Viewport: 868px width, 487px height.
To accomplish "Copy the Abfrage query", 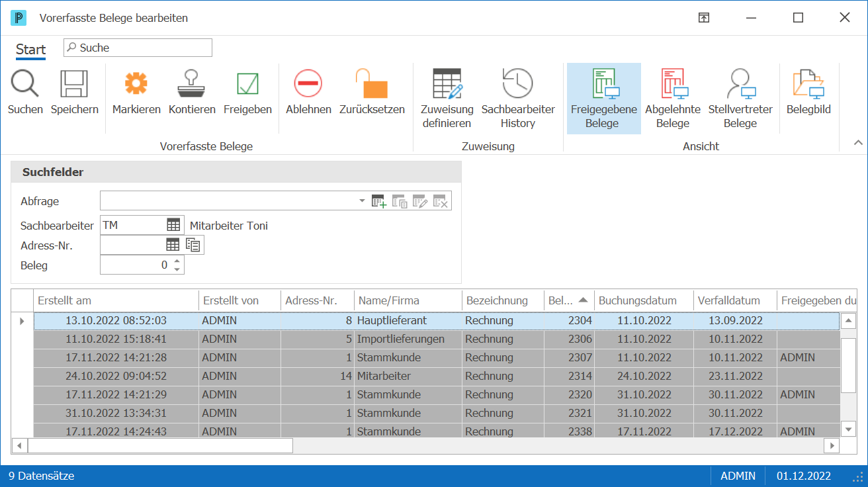I will coord(400,201).
